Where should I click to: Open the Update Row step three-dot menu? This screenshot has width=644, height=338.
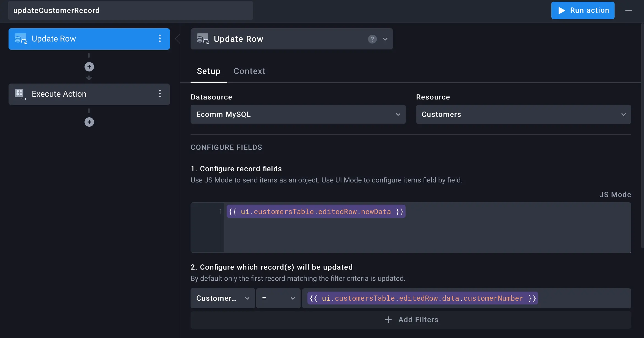click(x=160, y=39)
